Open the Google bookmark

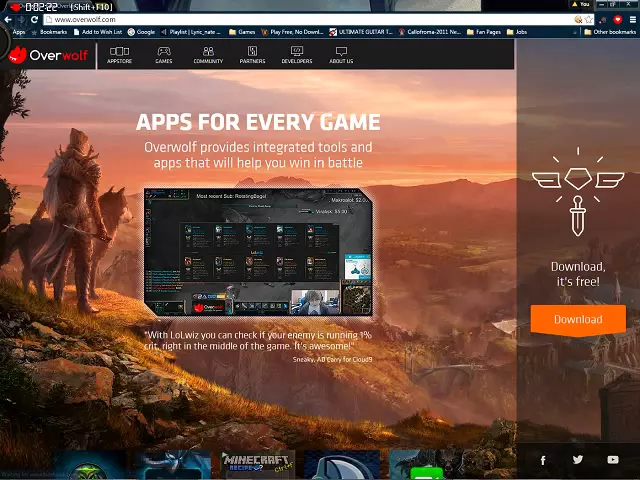[x=141, y=32]
